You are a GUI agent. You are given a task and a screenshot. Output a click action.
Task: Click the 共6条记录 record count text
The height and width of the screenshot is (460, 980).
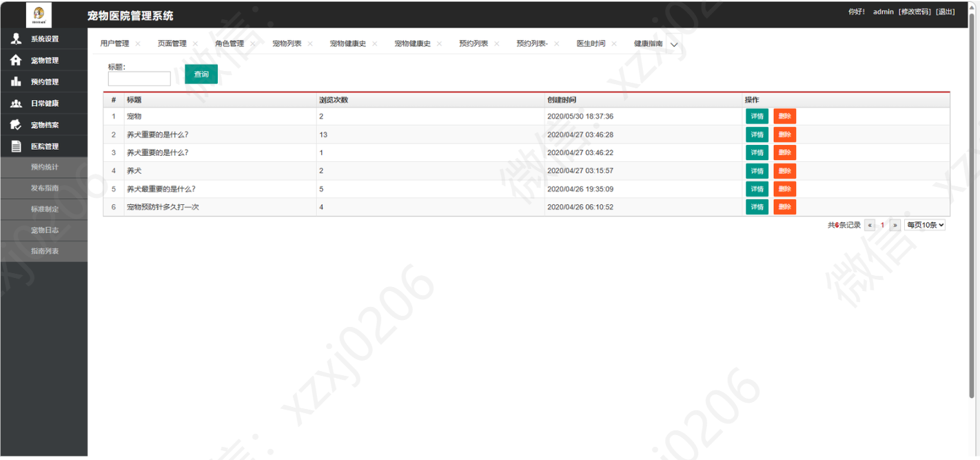coord(844,225)
